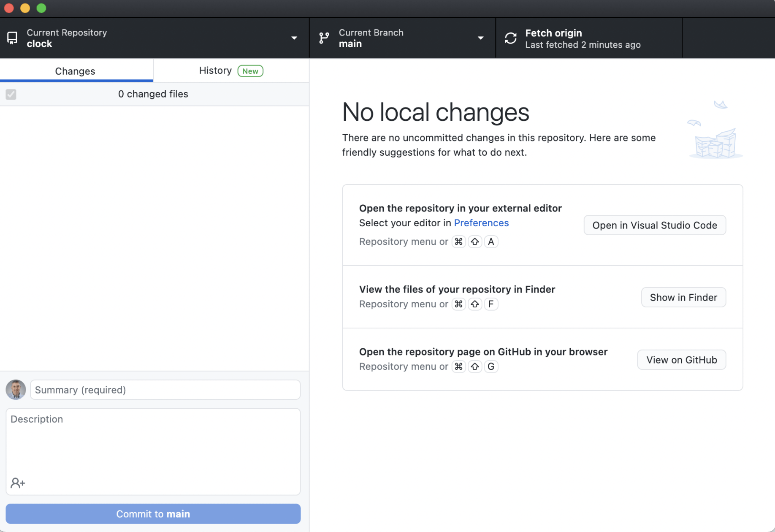
Task: Click inside the Description text area
Action: (x=153, y=443)
